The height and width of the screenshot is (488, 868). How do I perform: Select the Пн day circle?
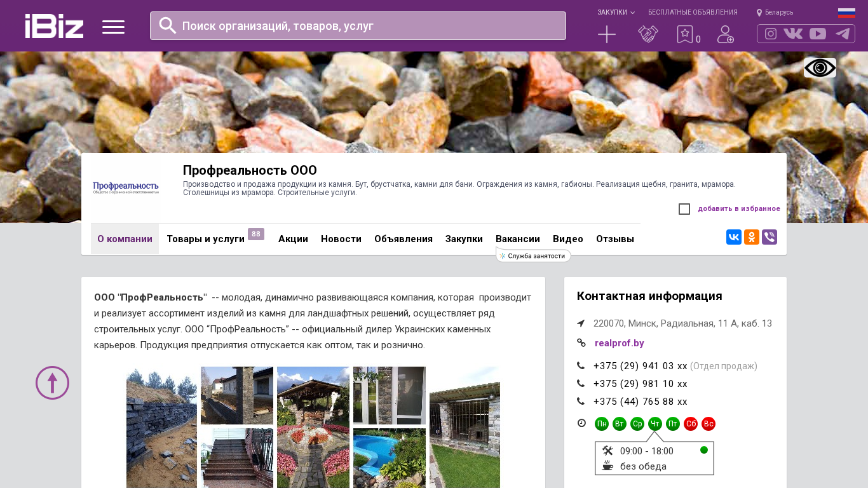pyautogui.click(x=602, y=424)
